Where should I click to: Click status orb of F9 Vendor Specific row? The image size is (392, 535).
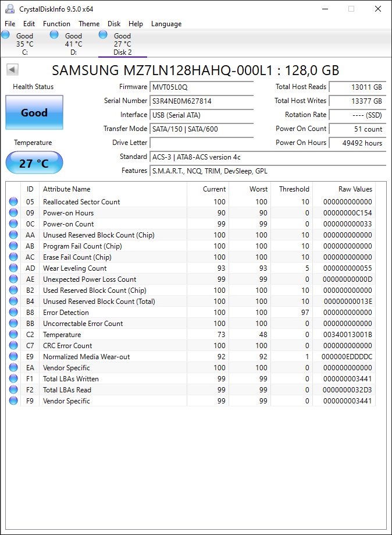[13, 401]
